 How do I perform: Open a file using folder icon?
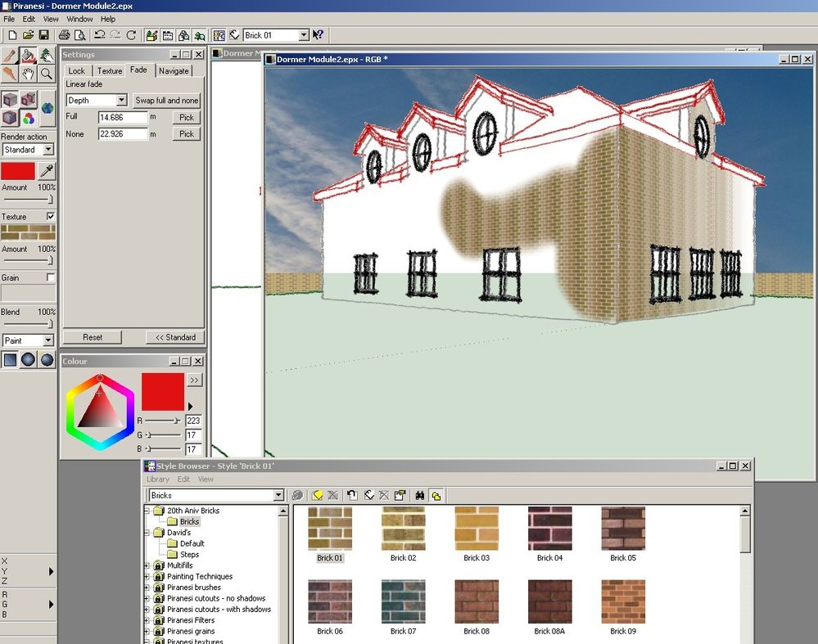point(28,35)
